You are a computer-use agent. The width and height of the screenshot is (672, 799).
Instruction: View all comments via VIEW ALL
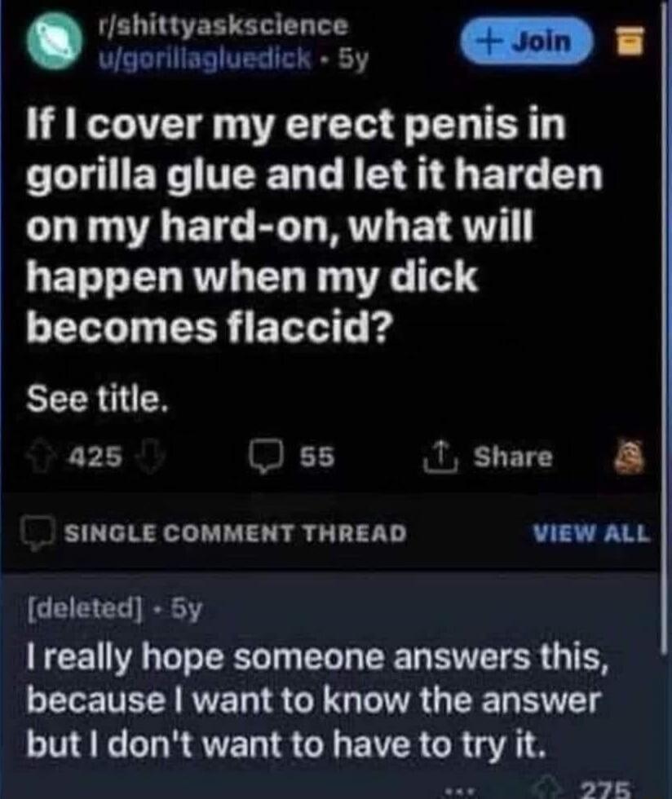[591, 533]
